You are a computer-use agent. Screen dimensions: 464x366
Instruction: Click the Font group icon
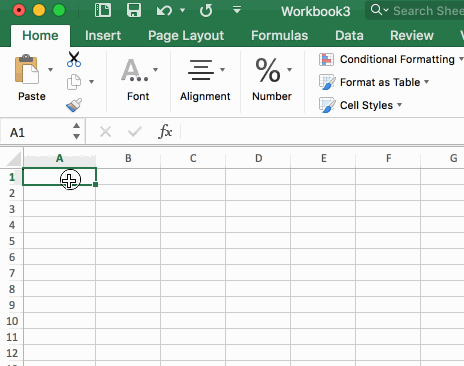[134, 70]
